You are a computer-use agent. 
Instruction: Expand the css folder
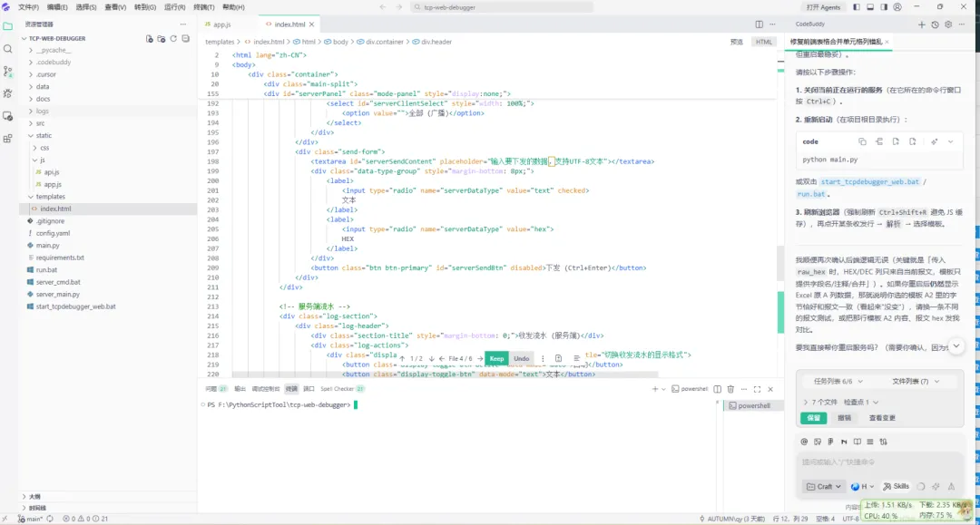click(x=44, y=148)
